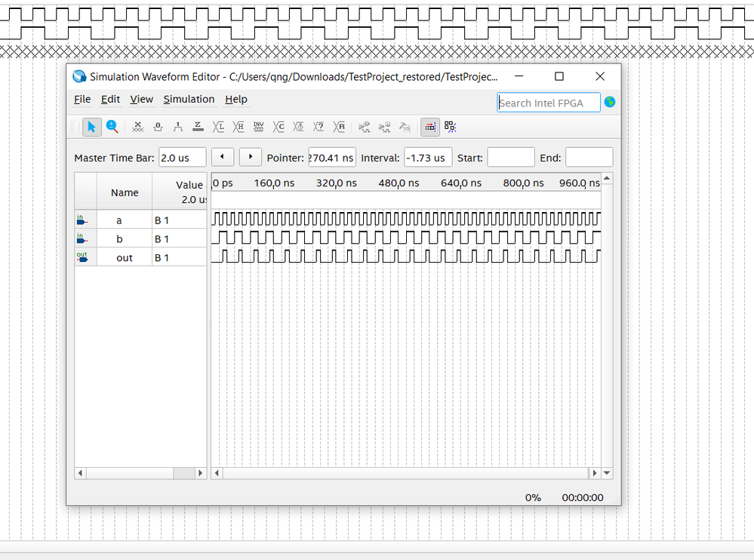Open the View menu
Image resolution: width=754 pixels, height=560 pixels.
141,100
